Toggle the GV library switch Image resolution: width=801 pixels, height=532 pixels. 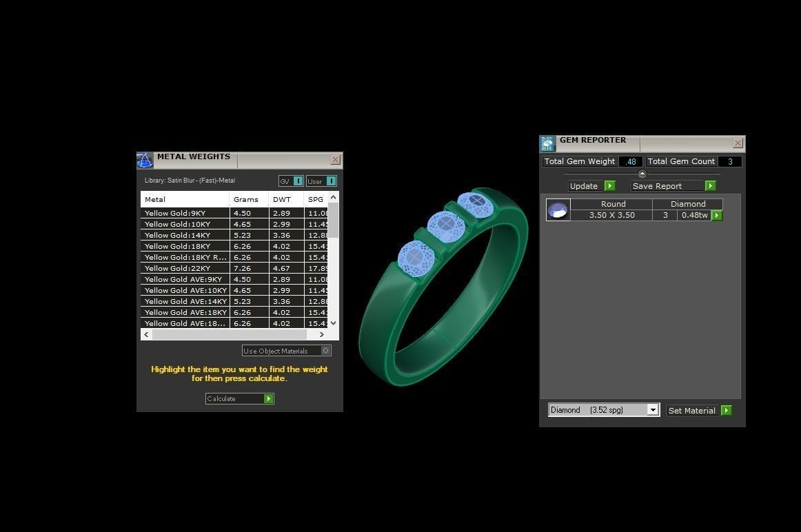(298, 181)
